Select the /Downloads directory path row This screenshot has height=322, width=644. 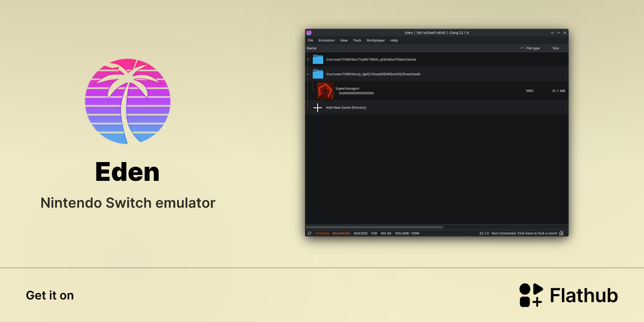[437, 74]
